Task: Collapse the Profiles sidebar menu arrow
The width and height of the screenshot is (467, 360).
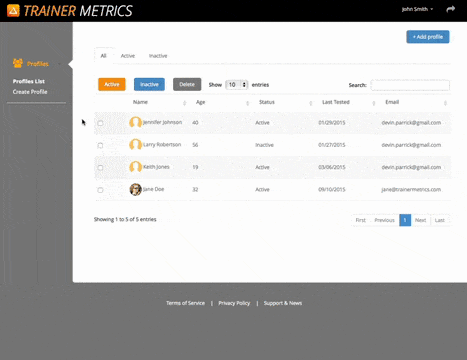Action: (x=59, y=64)
